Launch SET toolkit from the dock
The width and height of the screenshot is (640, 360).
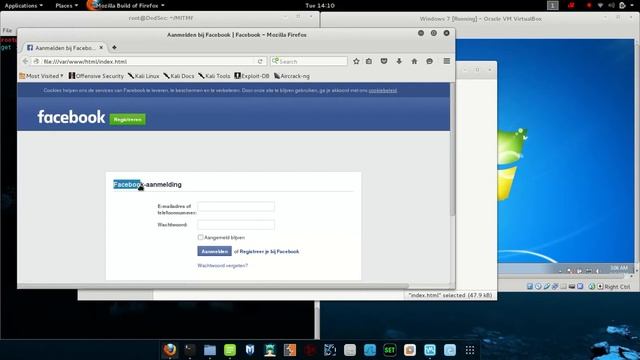pyautogui.click(x=390, y=350)
